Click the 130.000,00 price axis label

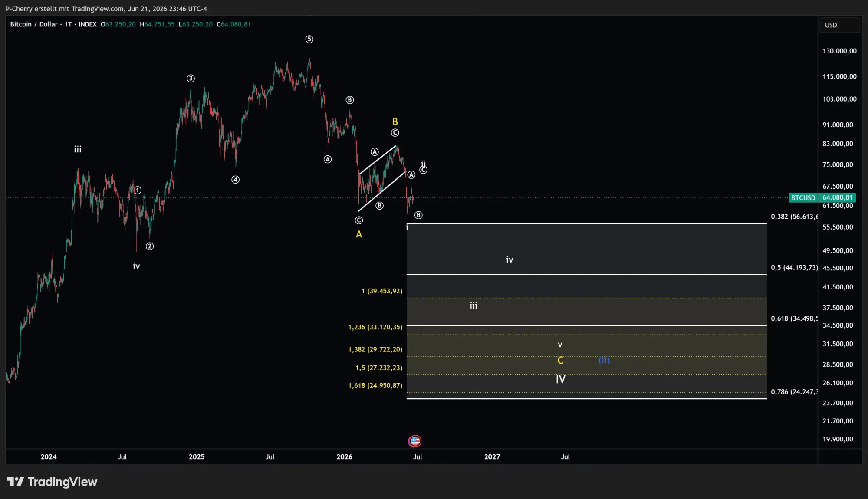pyautogui.click(x=840, y=51)
